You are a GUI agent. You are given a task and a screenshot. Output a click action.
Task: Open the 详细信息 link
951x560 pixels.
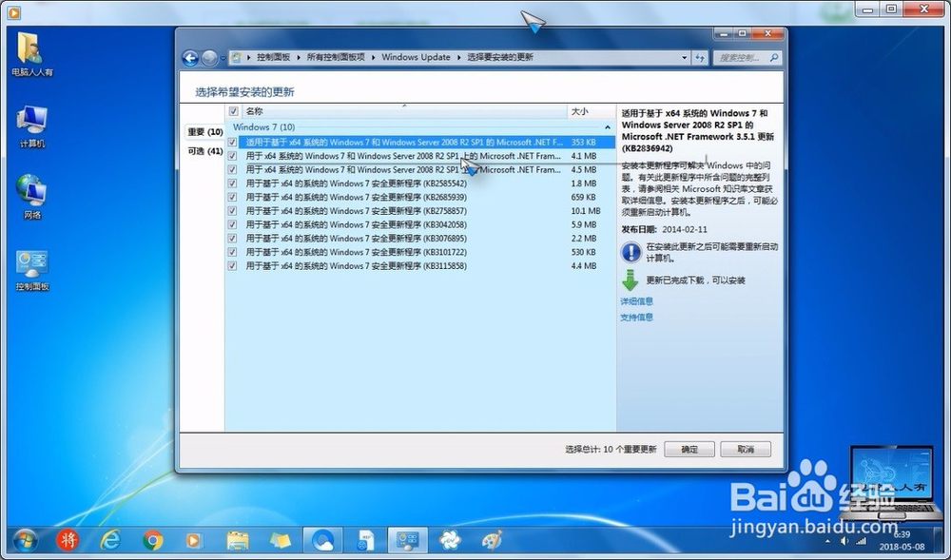click(x=636, y=301)
